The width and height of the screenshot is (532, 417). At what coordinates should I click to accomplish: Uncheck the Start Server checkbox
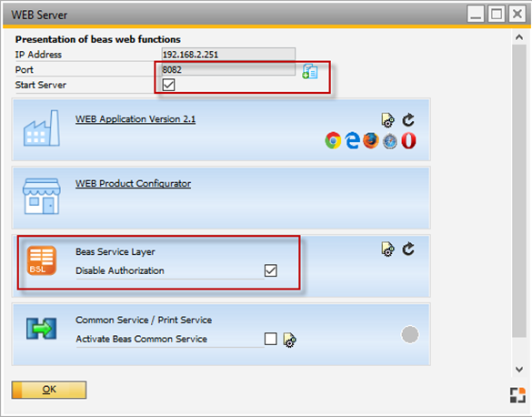tap(168, 85)
